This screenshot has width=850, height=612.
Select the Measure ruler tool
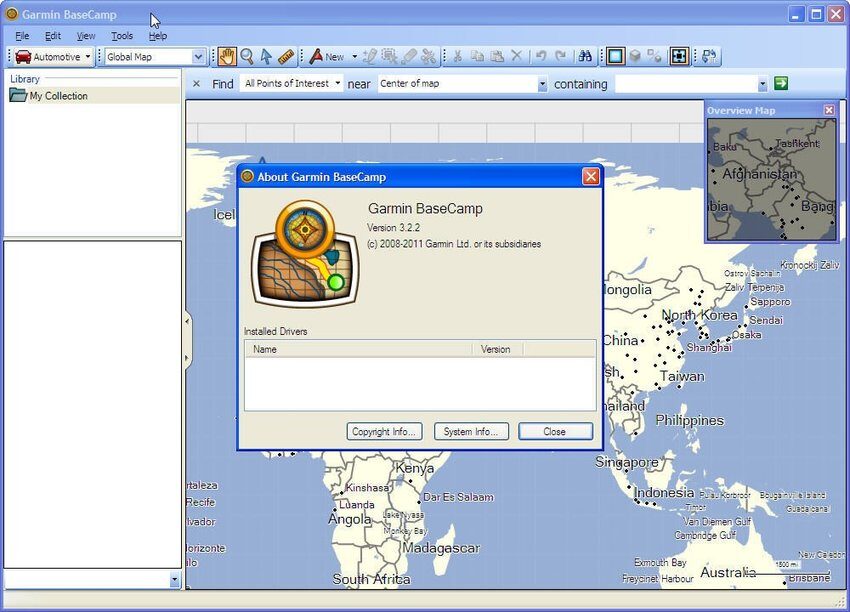coord(286,56)
